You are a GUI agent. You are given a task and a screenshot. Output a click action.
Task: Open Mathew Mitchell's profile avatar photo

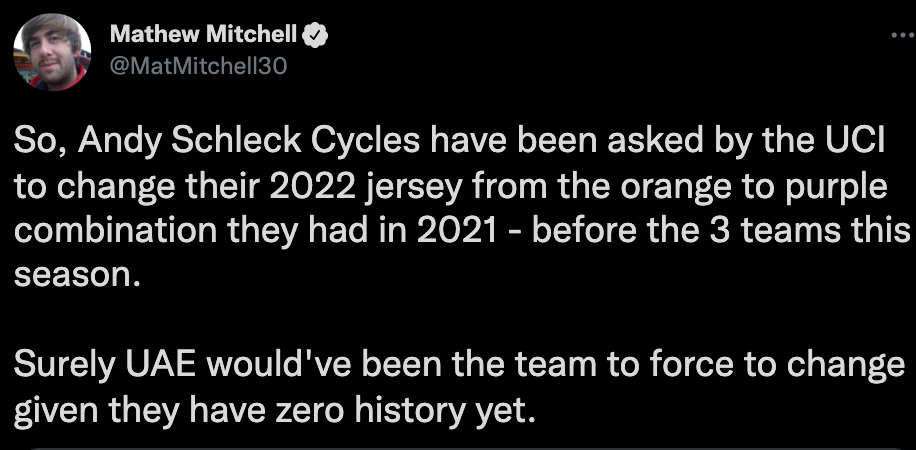[52, 51]
